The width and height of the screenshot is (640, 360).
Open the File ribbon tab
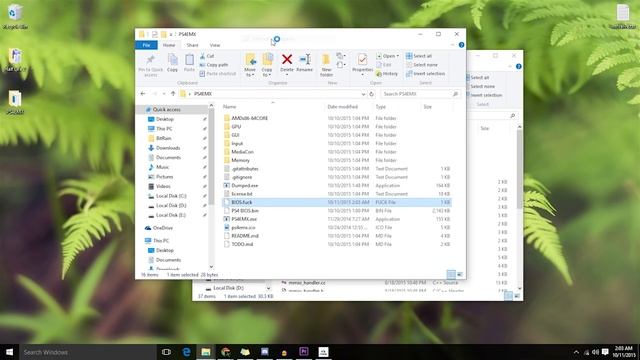pyautogui.click(x=147, y=45)
